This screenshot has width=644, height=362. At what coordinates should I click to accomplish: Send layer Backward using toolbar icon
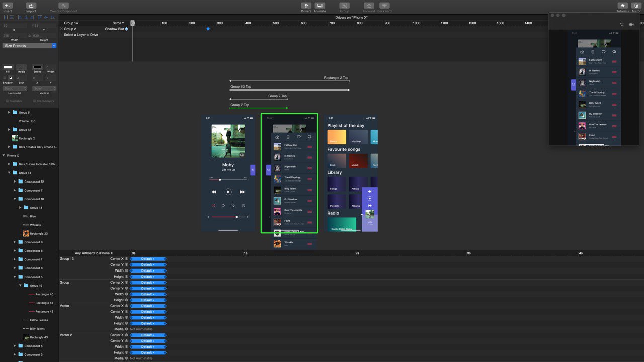pyautogui.click(x=384, y=6)
